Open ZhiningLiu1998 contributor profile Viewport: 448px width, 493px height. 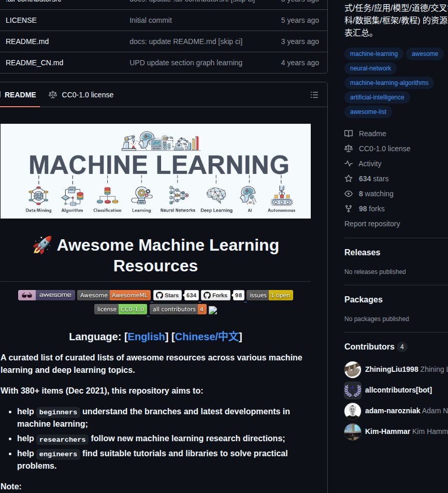pos(392,369)
